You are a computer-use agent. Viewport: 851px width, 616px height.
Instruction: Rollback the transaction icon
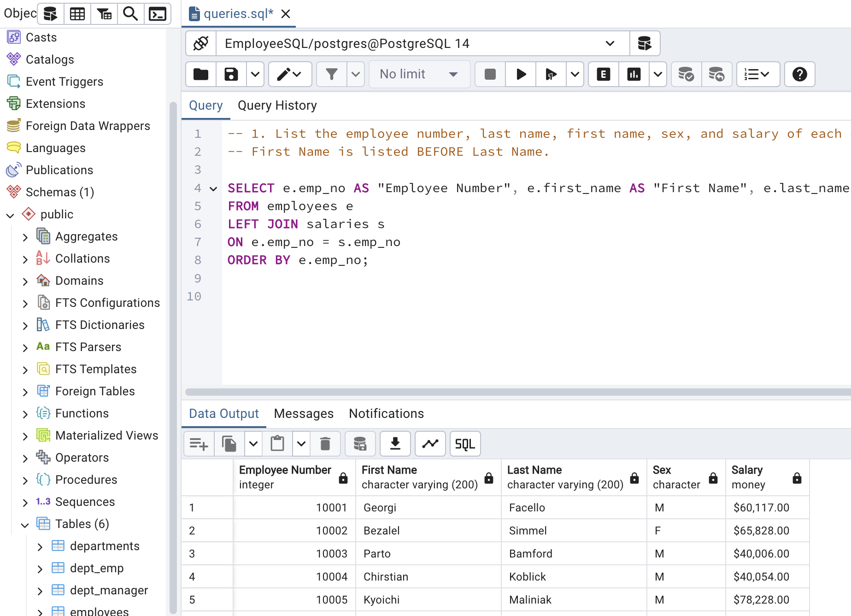click(x=717, y=74)
